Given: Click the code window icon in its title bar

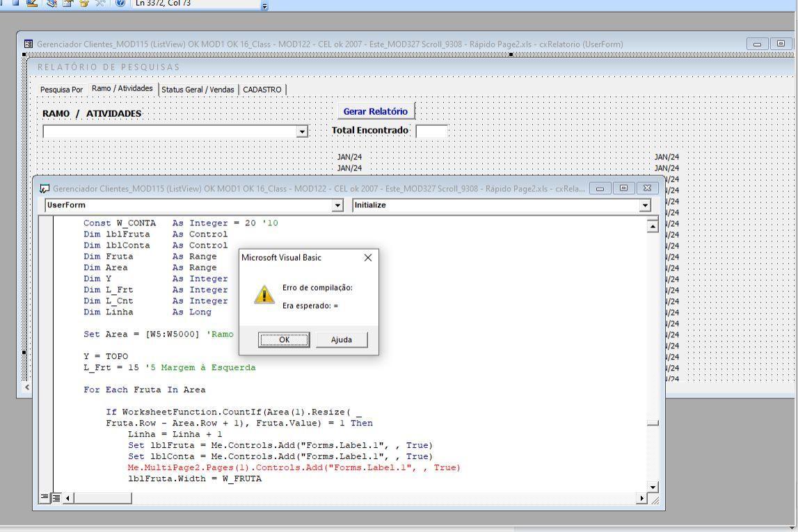Looking at the screenshot, I should pos(45,188).
